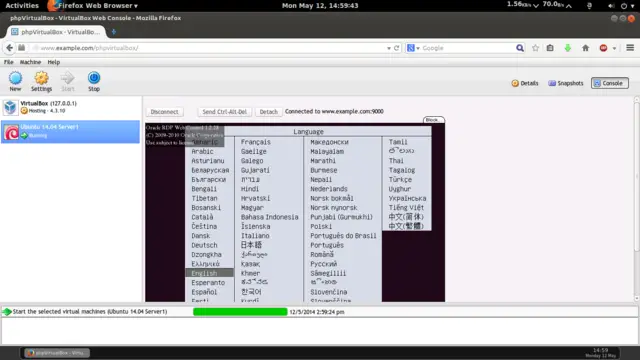The height and width of the screenshot is (360, 640).
Task: Select Bahasa Indonesia in the language list
Action: point(269,217)
